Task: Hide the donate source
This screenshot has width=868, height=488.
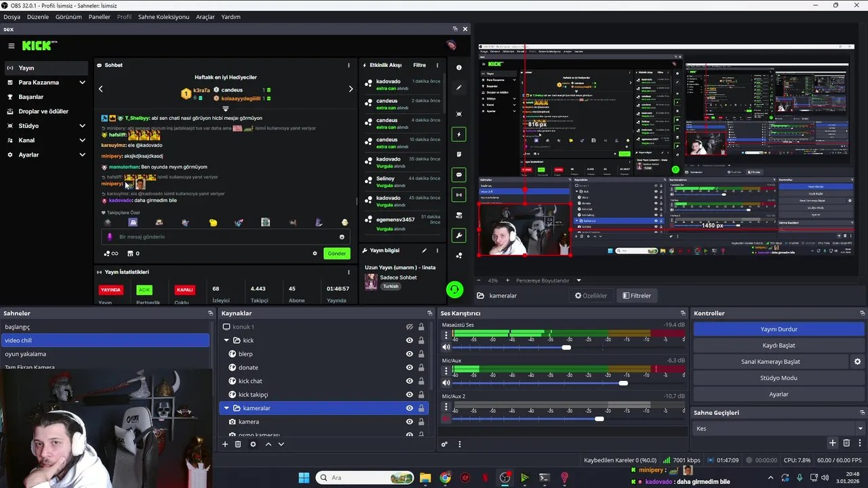Action: (410, 367)
